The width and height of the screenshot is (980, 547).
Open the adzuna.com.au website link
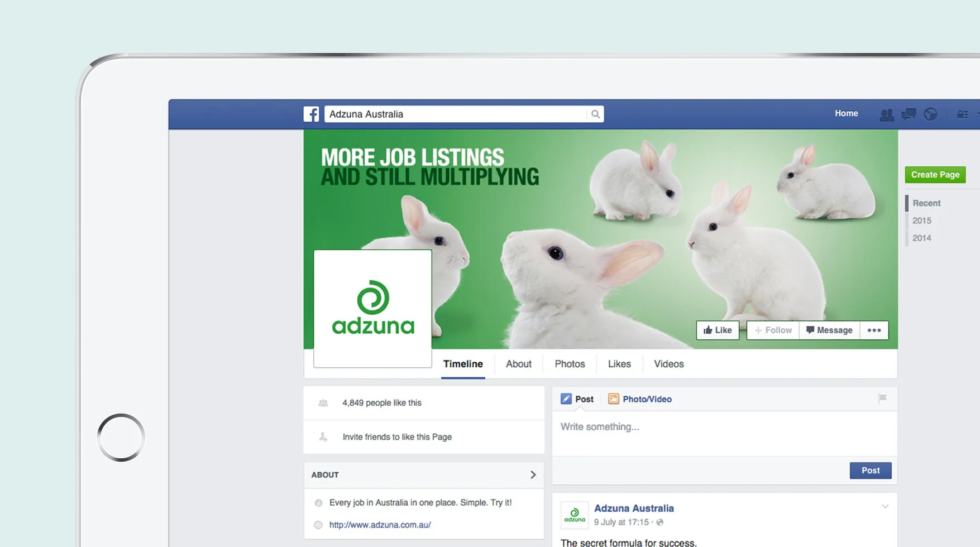380,525
